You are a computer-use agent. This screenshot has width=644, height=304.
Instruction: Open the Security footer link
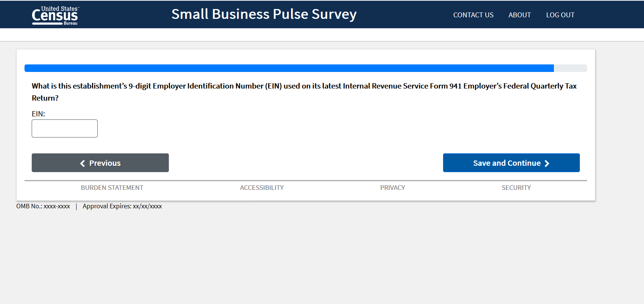(x=516, y=188)
